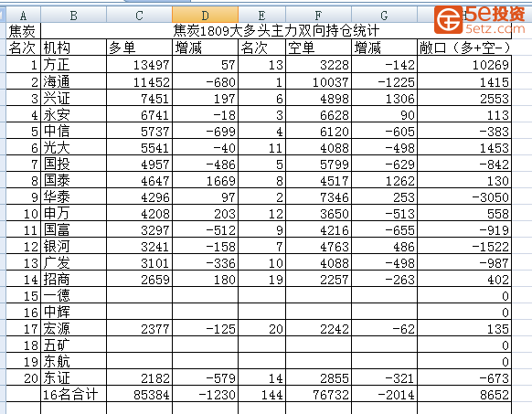Click the 国泰 increase value 1669
Viewport: 532px width, 414px height.
(x=206, y=181)
